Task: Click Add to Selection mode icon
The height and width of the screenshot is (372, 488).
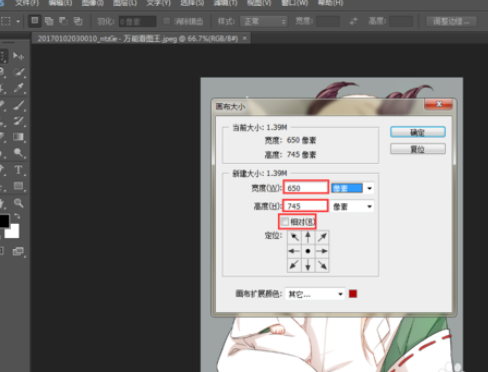Action: pos(49,21)
